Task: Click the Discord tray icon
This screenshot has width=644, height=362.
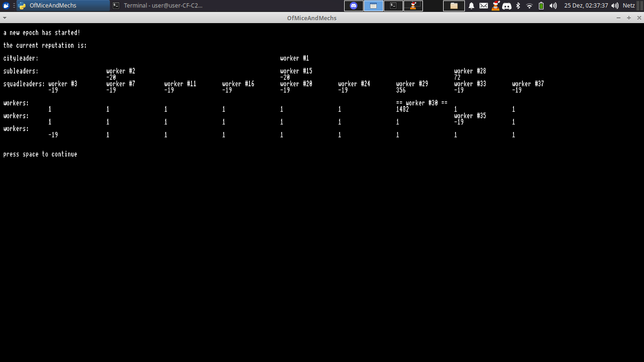Action: [507, 6]
